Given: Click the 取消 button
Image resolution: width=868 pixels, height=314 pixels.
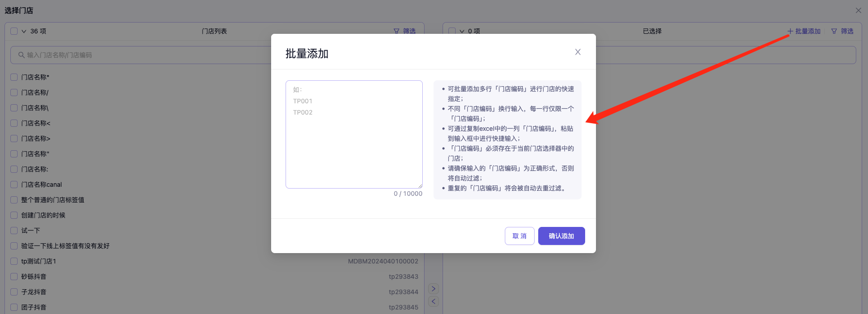Looking at the screenshot, I should (x=519, y=236).
